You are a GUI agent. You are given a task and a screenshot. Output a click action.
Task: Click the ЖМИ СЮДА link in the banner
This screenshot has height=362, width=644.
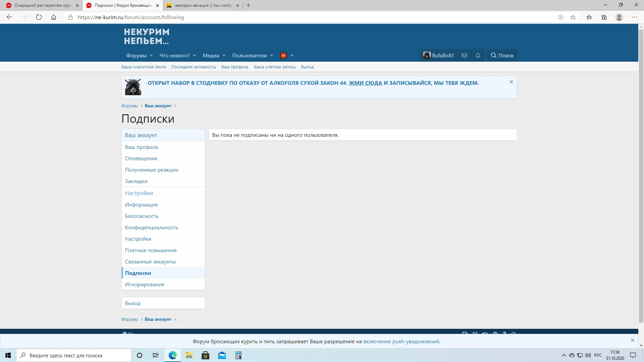pos(365,83)
